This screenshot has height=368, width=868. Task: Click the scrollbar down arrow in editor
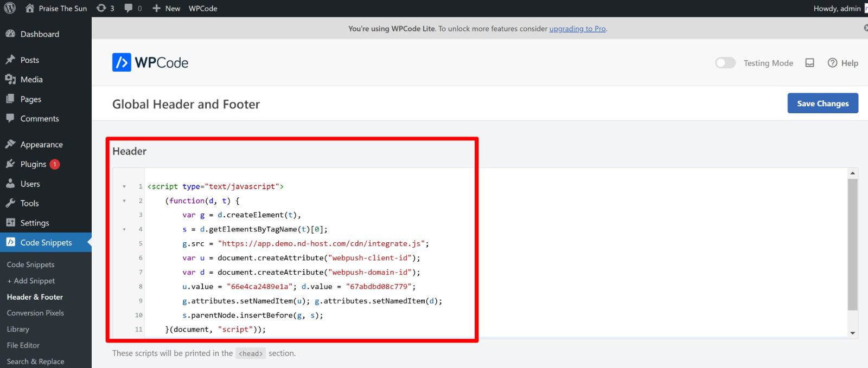(x=852, y=333)
